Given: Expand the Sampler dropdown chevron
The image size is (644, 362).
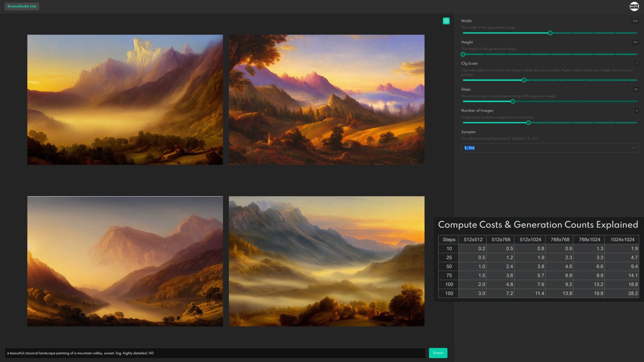Looking at the screenshot, I should coord(633,148).
